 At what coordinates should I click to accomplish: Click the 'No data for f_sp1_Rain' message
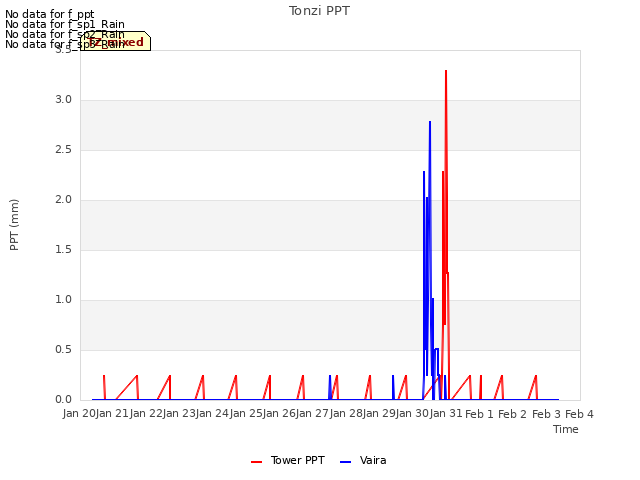click(x=65, y=24)
